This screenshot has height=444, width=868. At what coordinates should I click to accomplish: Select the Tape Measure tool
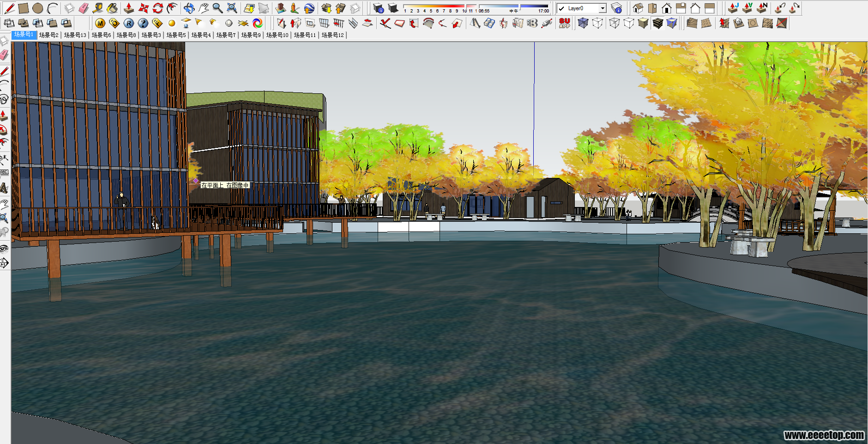coord(98,8)
